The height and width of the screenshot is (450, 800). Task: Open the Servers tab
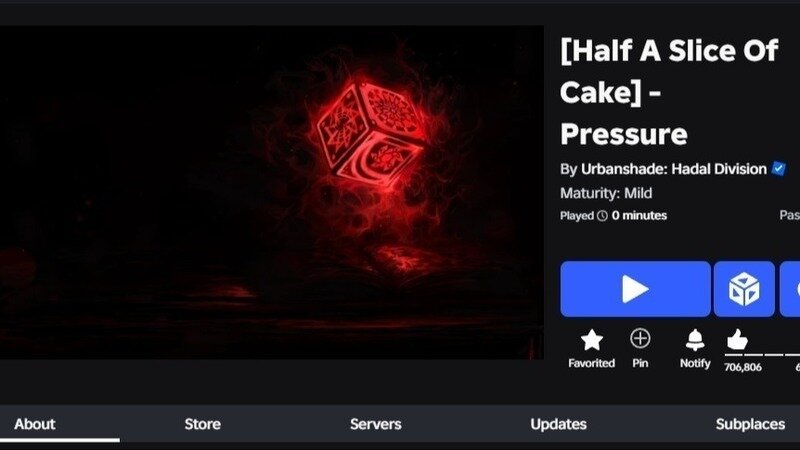click(x=376, y=424)
